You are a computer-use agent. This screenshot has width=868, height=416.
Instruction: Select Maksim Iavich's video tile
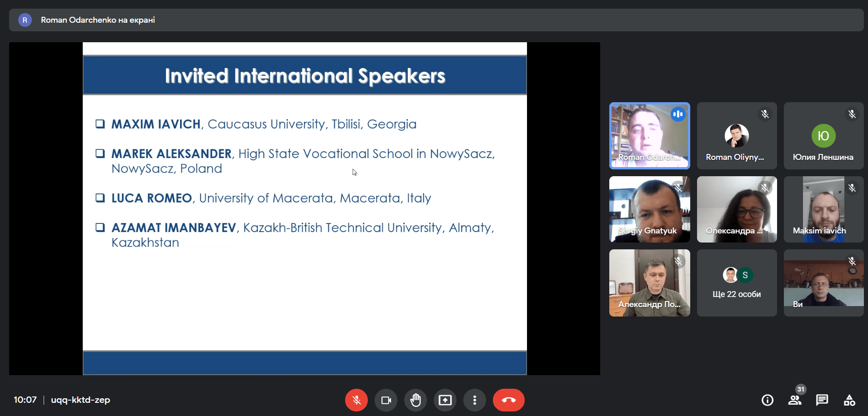tap(823, 209)
